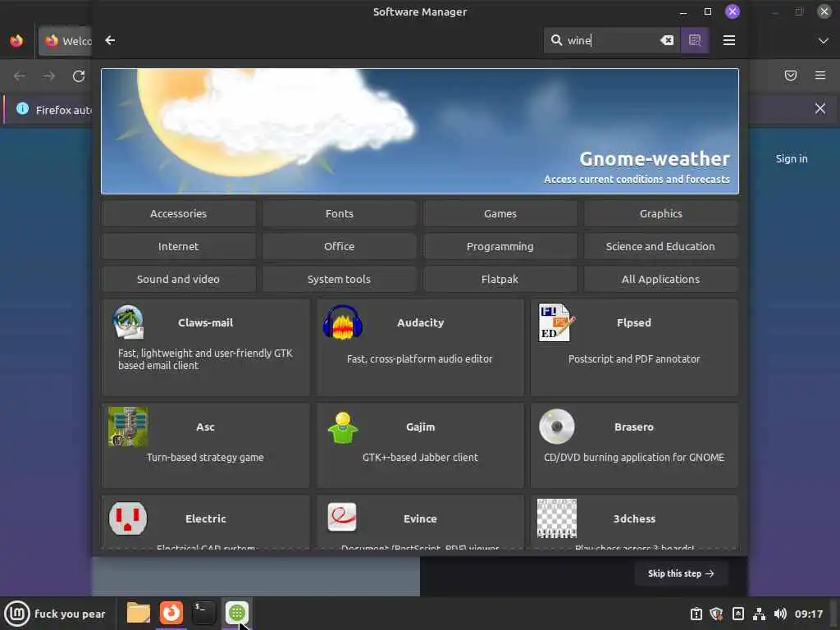Screen dimensions: 840x630
Task: Open Brasero disc icon
Action: tap(557, 427)
